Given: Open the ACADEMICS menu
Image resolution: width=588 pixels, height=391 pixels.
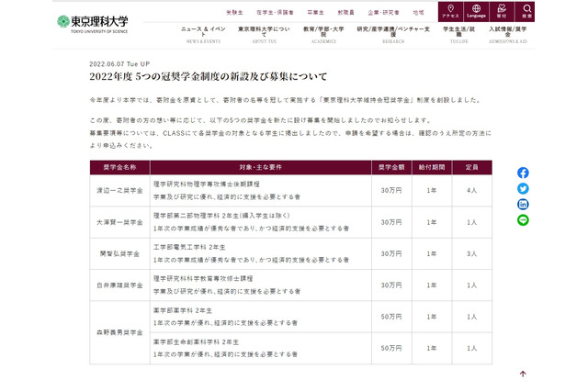Looking at the screenshot, I should coord(323,35).
